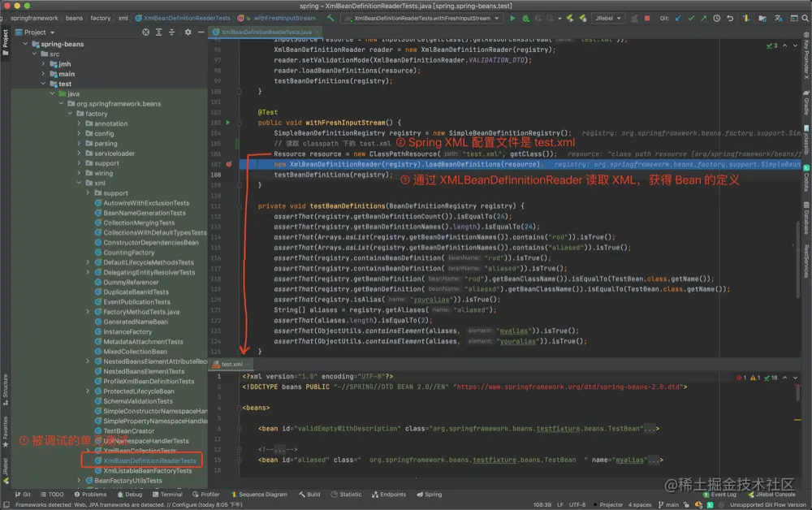This screenshot has width=812, height=510.
Task: Expand jmh folder in project tree
Action: coord(44,64)
